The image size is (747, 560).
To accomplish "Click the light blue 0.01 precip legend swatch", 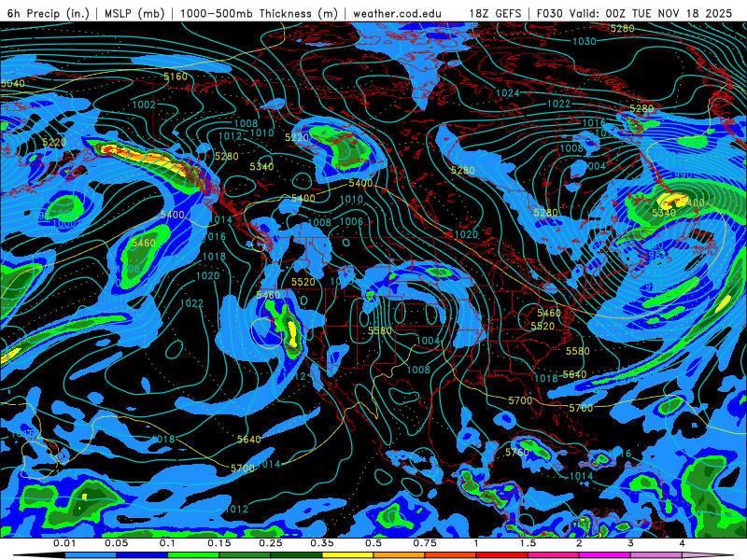I will [91, 555].
